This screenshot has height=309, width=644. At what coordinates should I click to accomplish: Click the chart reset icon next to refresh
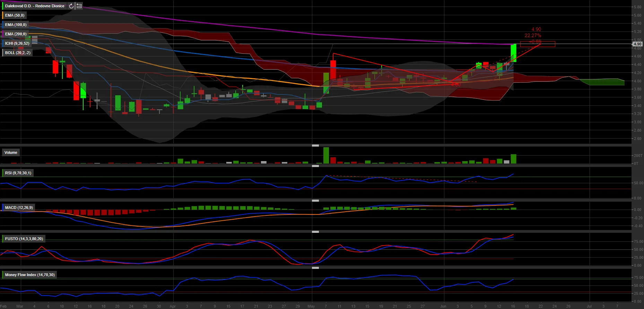pyautogui.click(x=79, y=6)
